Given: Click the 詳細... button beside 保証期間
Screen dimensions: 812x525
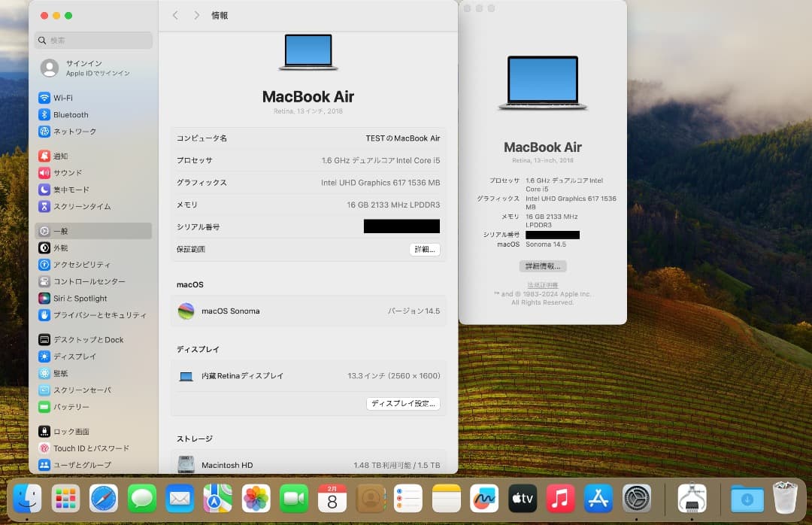Looking at the screenshot, I should pyautogui.click(x=425, y=249).
